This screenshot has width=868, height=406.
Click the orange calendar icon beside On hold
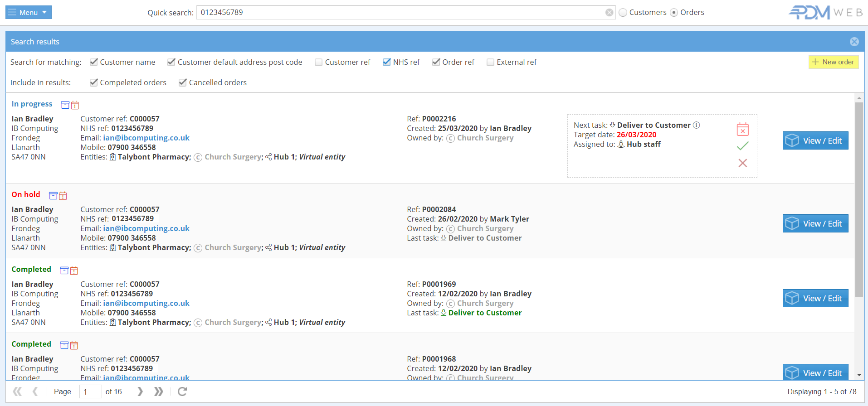[63, 196]
